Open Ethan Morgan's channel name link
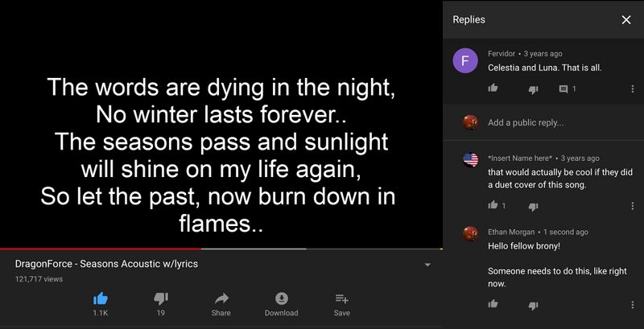The image size is (644, 329). (514, 232)
